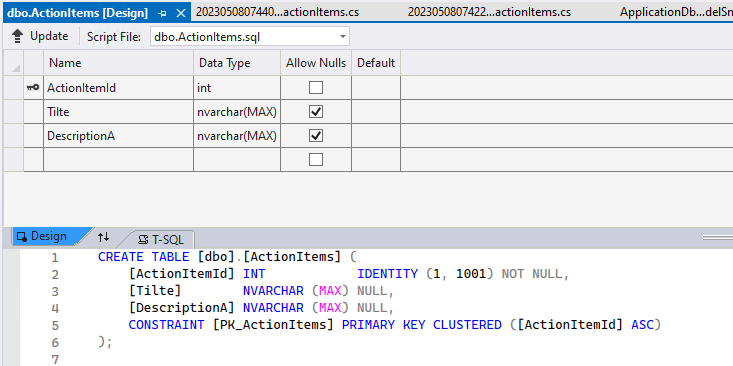733x366 pixels.
Task: Pin the dbo.ActionItems [Design] tab
Action: coord(162,13)
